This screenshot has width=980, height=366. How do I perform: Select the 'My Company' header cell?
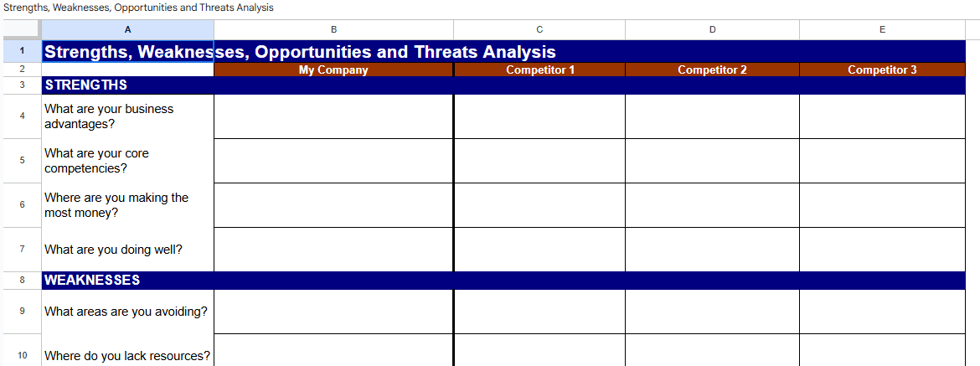tap(333, 70)
